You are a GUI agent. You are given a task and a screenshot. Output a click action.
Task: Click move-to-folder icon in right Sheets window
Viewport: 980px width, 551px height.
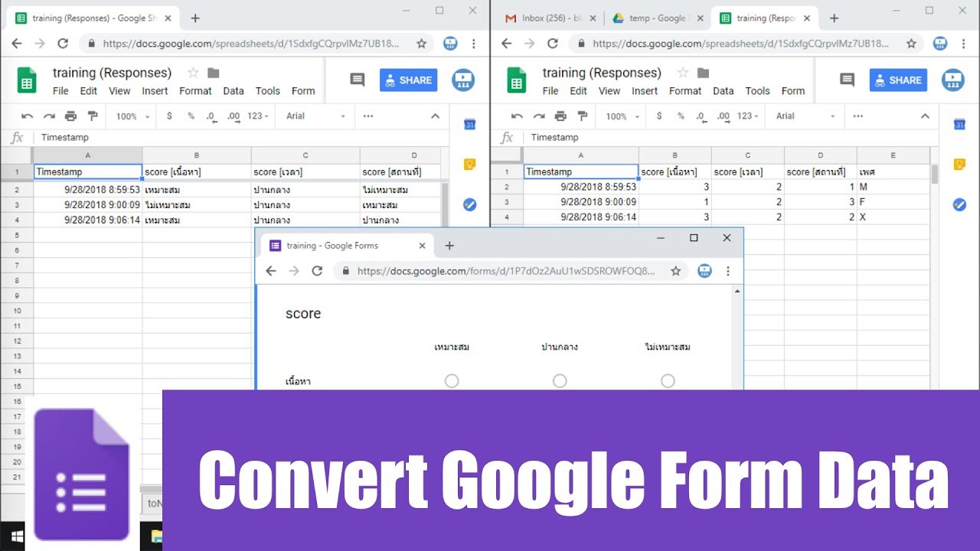pyautogui.click(x=704, y=73)
